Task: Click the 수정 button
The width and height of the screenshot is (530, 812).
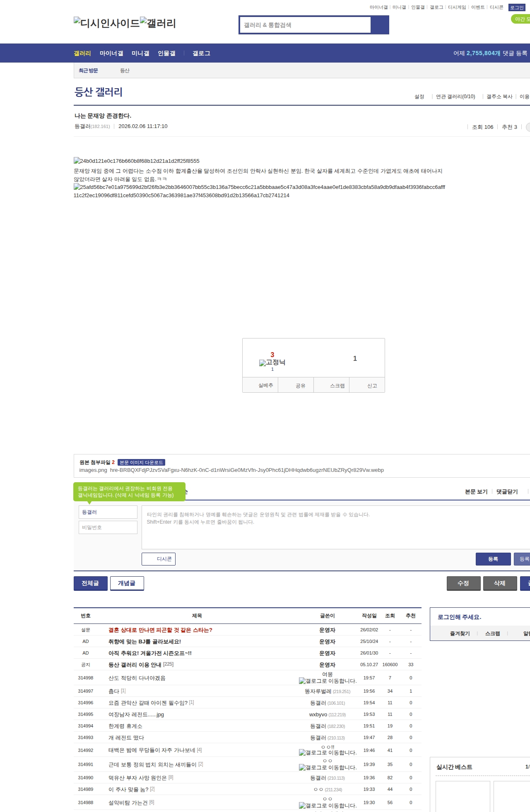Action: [464, 583]
